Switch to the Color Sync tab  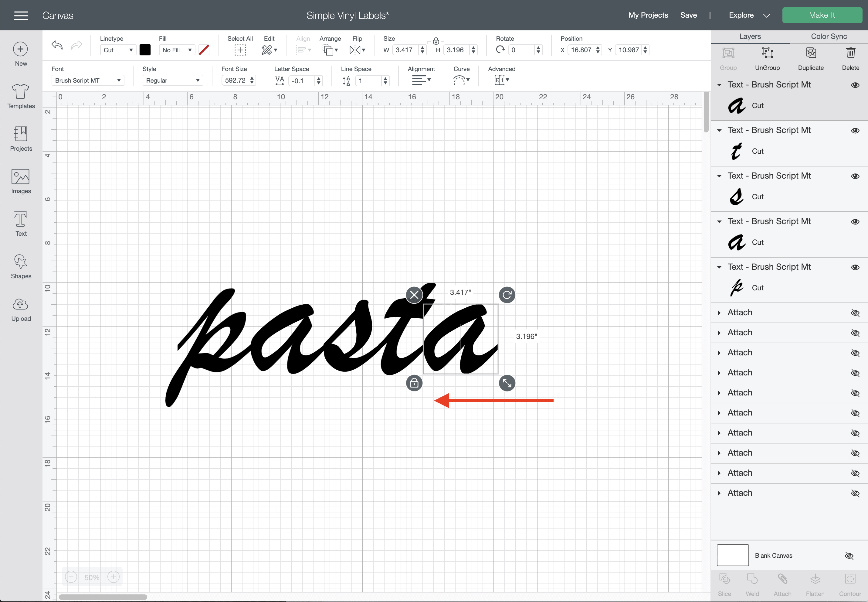tap(829, 36)
